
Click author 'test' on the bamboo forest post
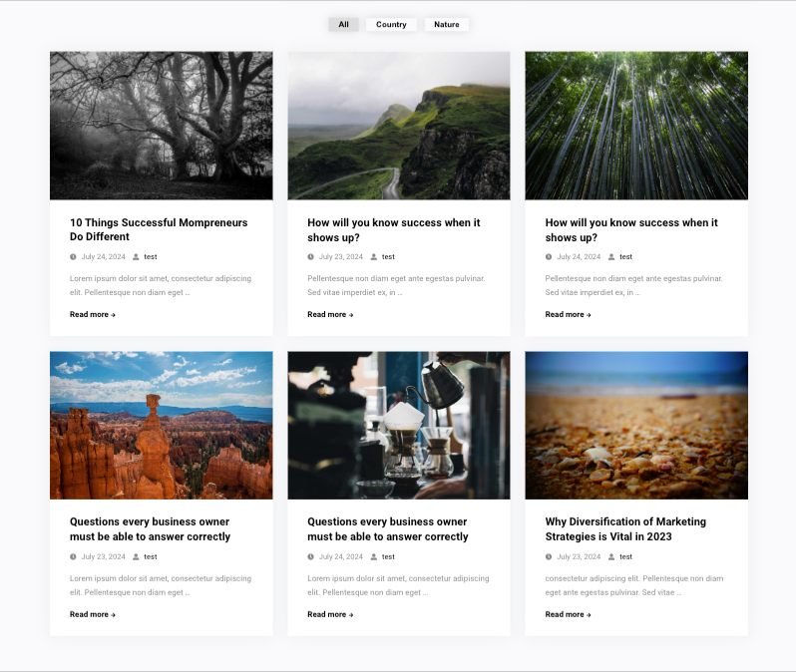625,257
